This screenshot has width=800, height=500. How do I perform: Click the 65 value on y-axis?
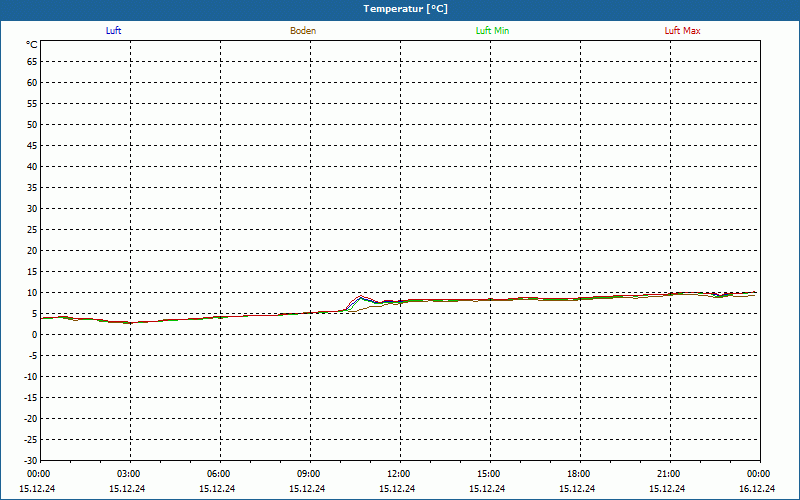click(x=32, y=62)
